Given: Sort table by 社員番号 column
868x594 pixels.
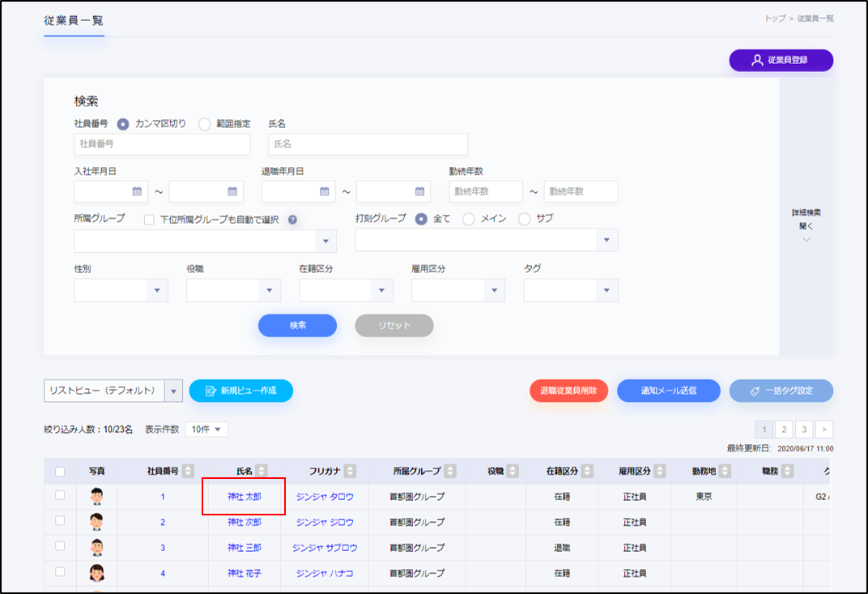Looking at the screenshot, I should point(188,471).
